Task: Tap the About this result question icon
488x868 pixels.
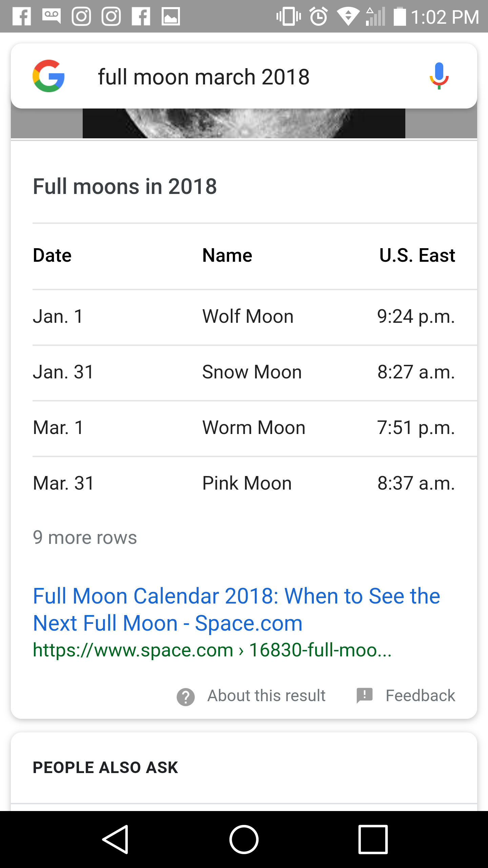Action: pos(186,697)
